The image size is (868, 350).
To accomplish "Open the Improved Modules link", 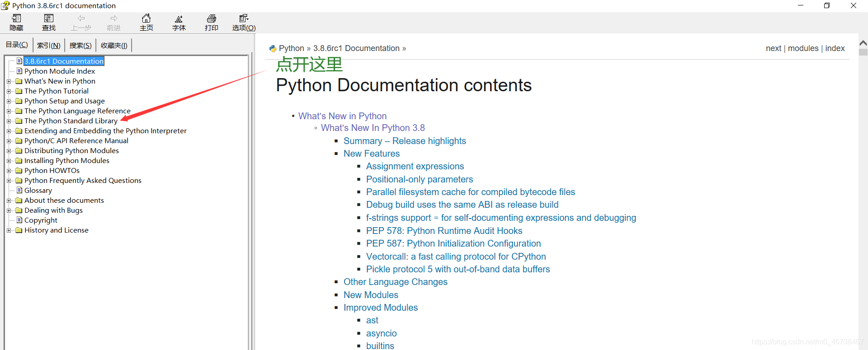I will pyautogui.click(x=381, y=308).
